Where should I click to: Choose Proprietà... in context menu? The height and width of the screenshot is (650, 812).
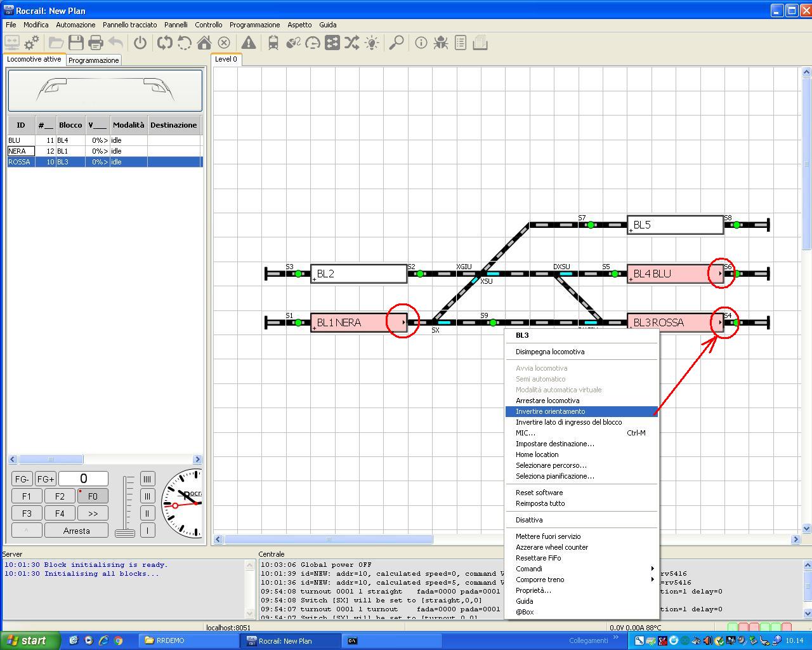(x=582, y=590)
